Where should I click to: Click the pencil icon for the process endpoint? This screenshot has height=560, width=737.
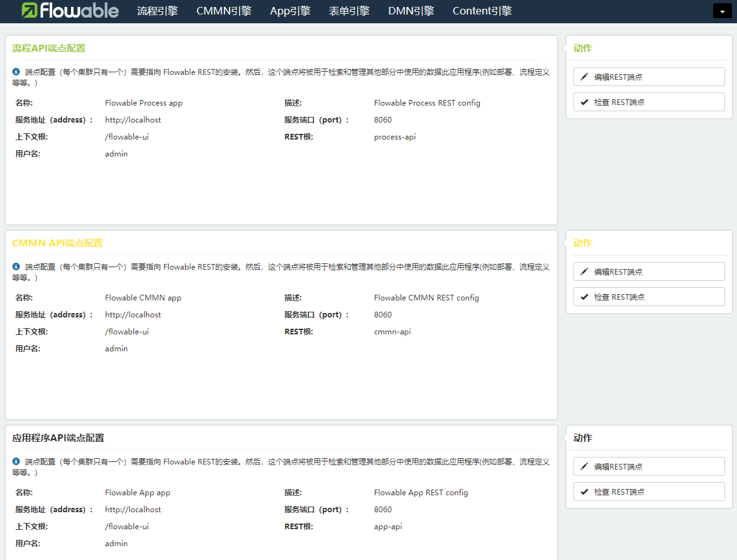(584, 77)
